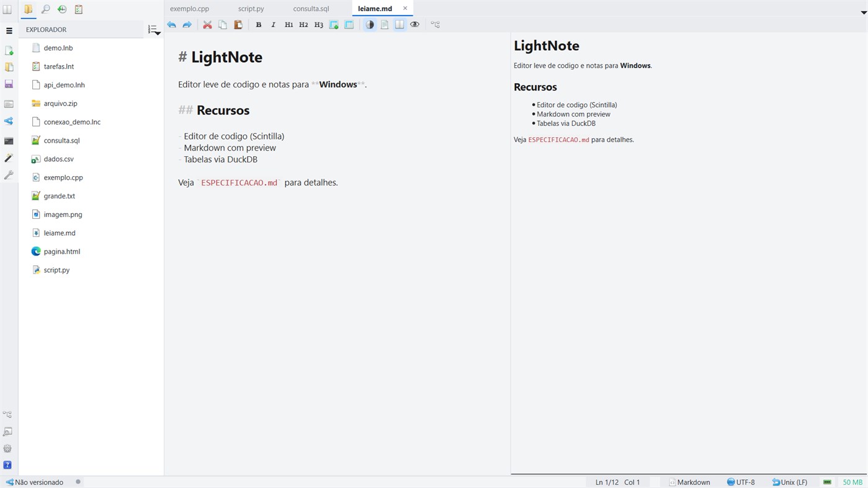The image size is (868, 488).
Task: Create a new file from sidebar
Action: 9,50
